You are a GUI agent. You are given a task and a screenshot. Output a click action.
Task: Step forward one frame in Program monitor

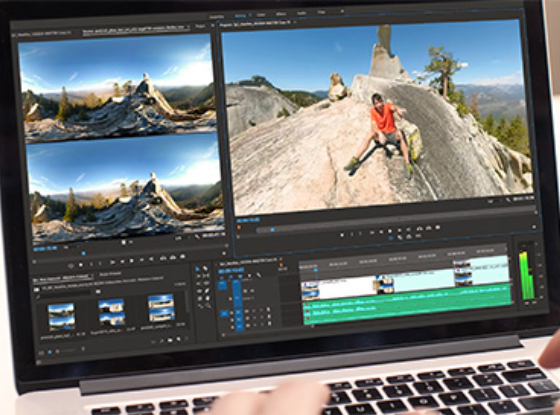coord(399,231)
